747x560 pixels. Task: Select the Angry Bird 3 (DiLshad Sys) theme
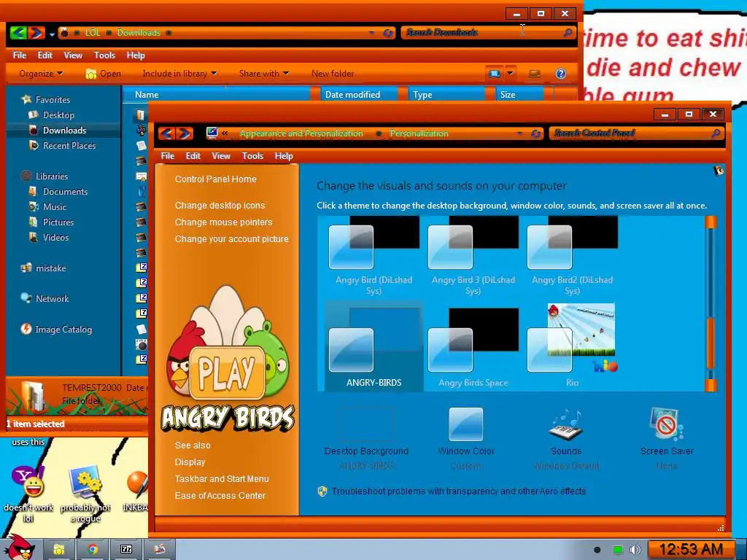[473, 257]
